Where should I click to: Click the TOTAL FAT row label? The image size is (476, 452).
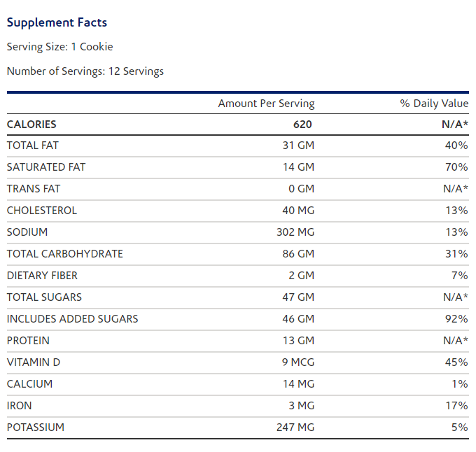click(33, 146)
